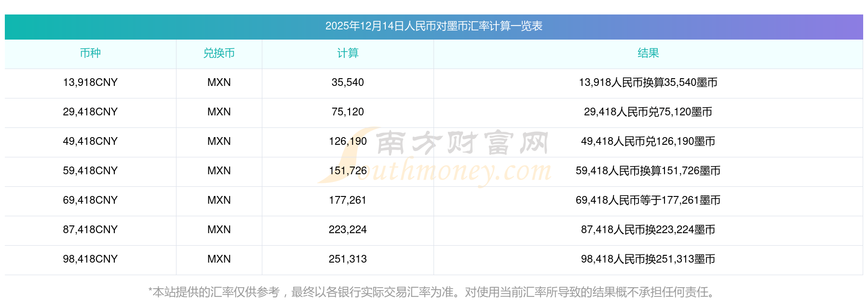Select the 49,418CNY cell

tap(90, 141)
